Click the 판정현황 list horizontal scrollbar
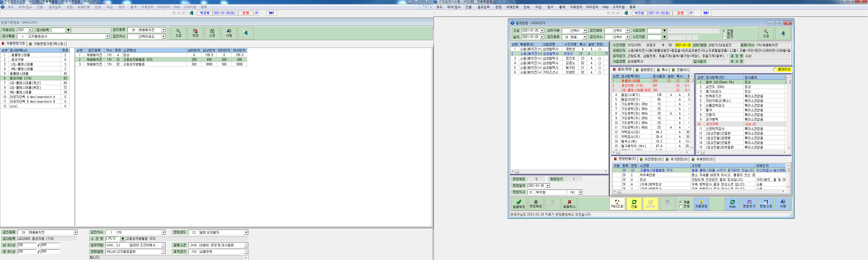 tap(700, 191)
